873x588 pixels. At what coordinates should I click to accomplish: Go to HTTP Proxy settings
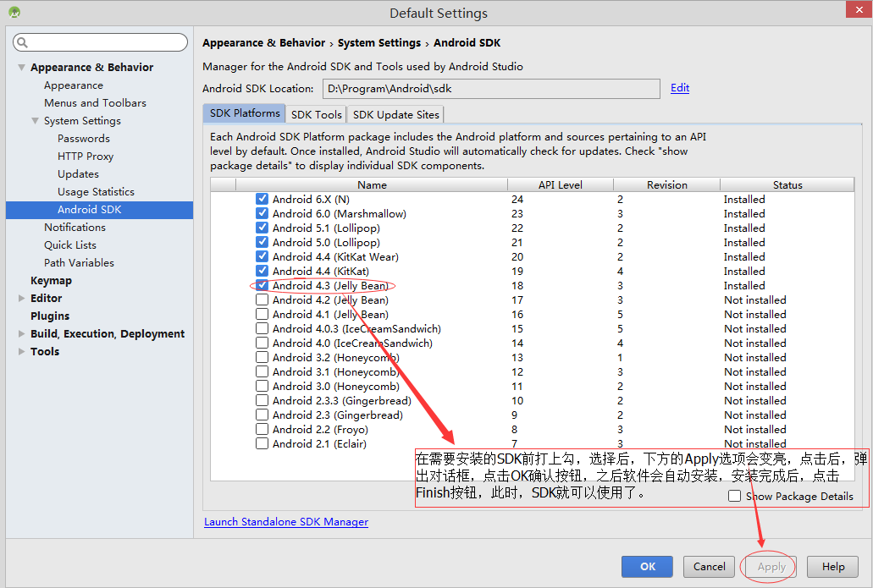click(86, 157)
